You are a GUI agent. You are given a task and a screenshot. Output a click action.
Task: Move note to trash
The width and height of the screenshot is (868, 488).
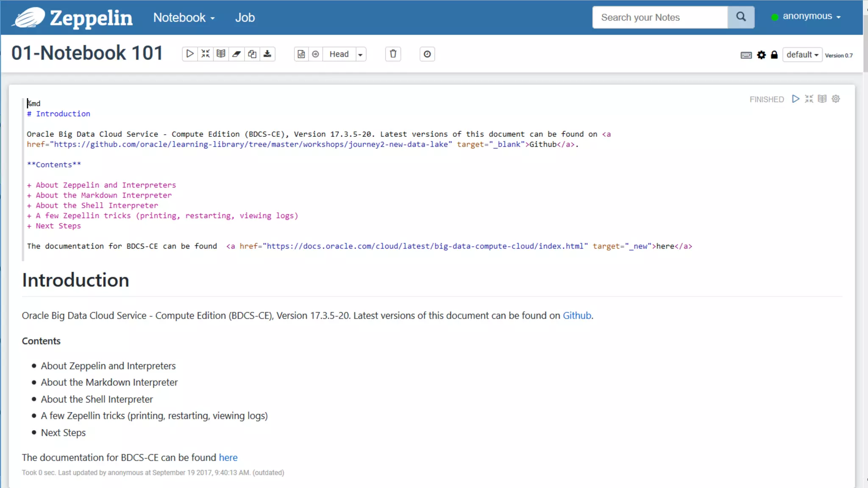(x=393, y=54)
